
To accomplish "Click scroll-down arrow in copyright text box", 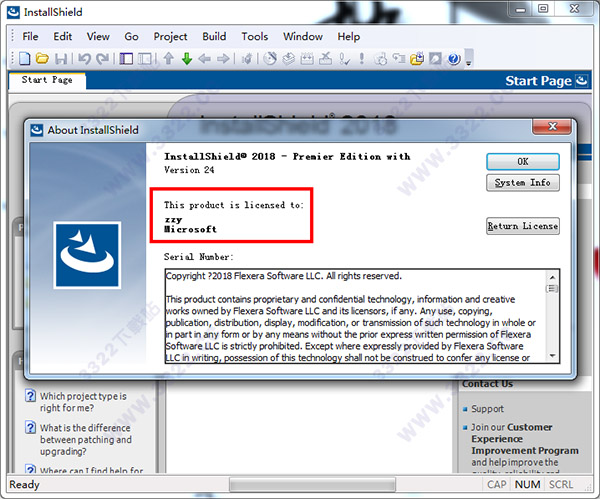I will (552, 356).
